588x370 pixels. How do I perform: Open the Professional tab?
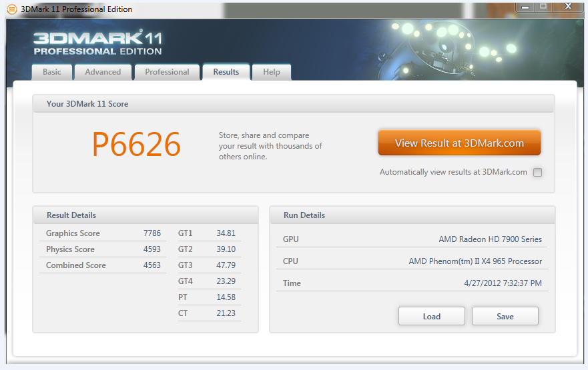tap(168, 72)
